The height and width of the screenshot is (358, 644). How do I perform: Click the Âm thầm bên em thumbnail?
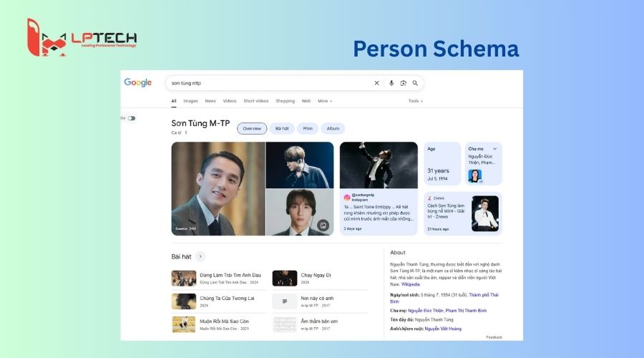[x=285, y=324]
